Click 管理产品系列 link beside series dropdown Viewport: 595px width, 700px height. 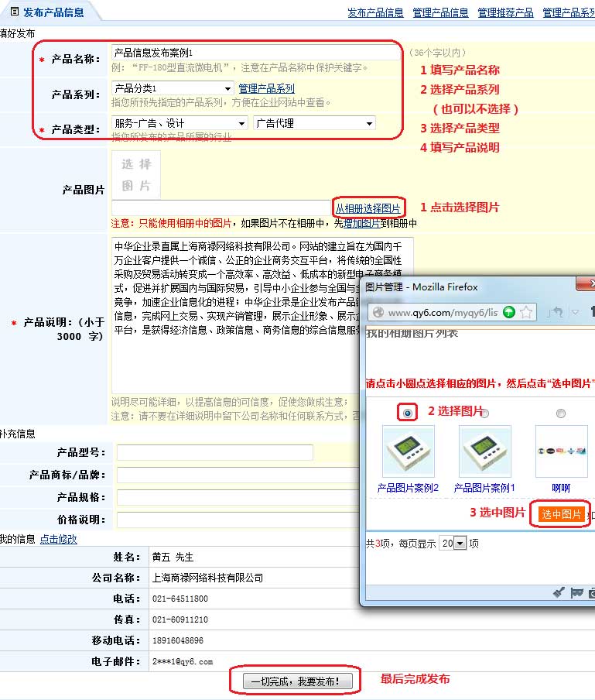click(266, 88)
